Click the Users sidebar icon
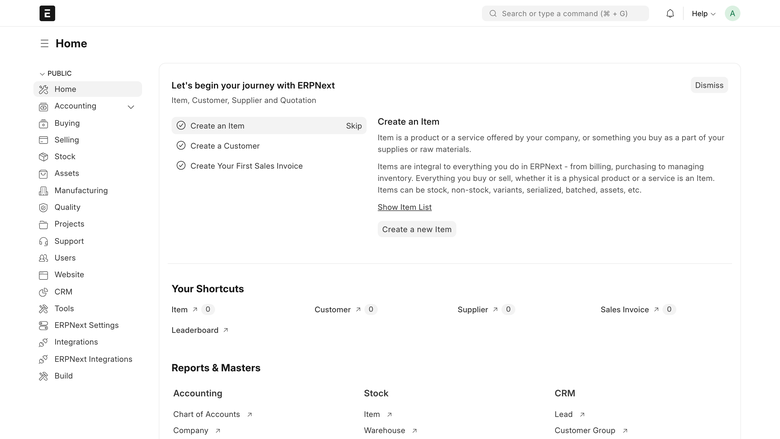 pos(44,258)
